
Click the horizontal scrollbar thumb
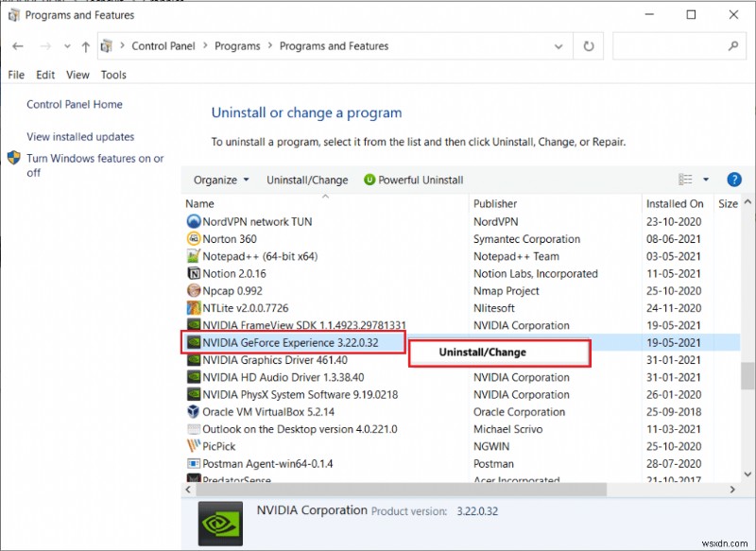pyautogui.click(x=401, y=490)
